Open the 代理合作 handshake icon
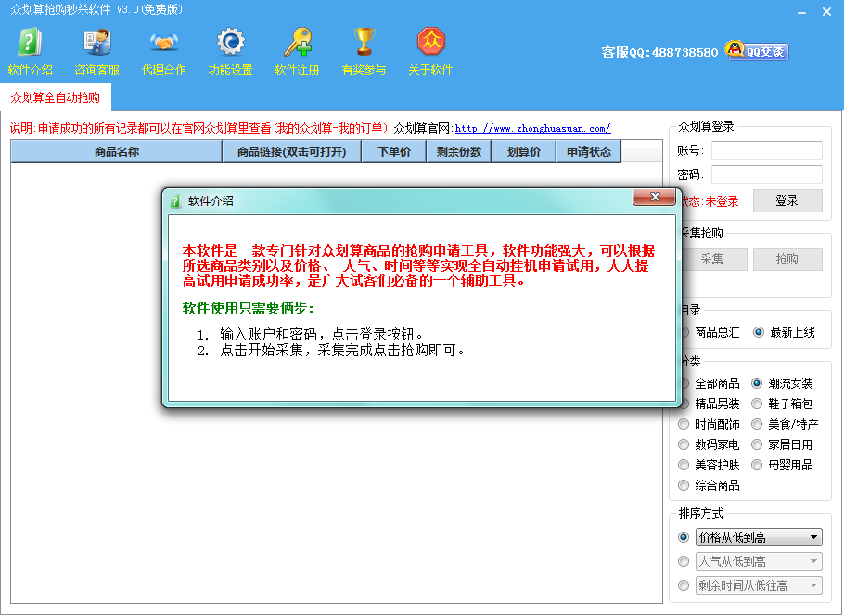Viewport: 844px width, 616px height. 163,43
